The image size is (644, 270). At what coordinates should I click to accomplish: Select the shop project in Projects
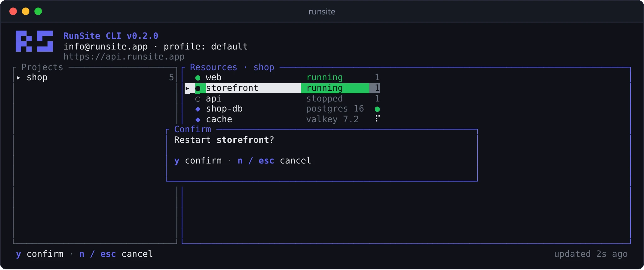(x=95, y=77)
